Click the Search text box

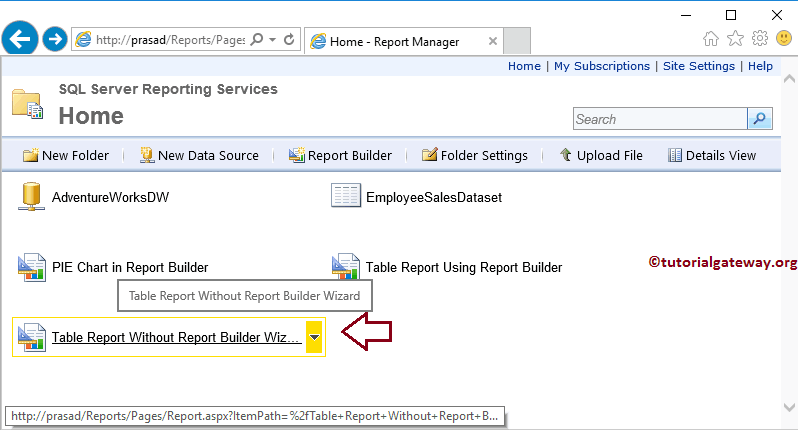tap(660, 119)
